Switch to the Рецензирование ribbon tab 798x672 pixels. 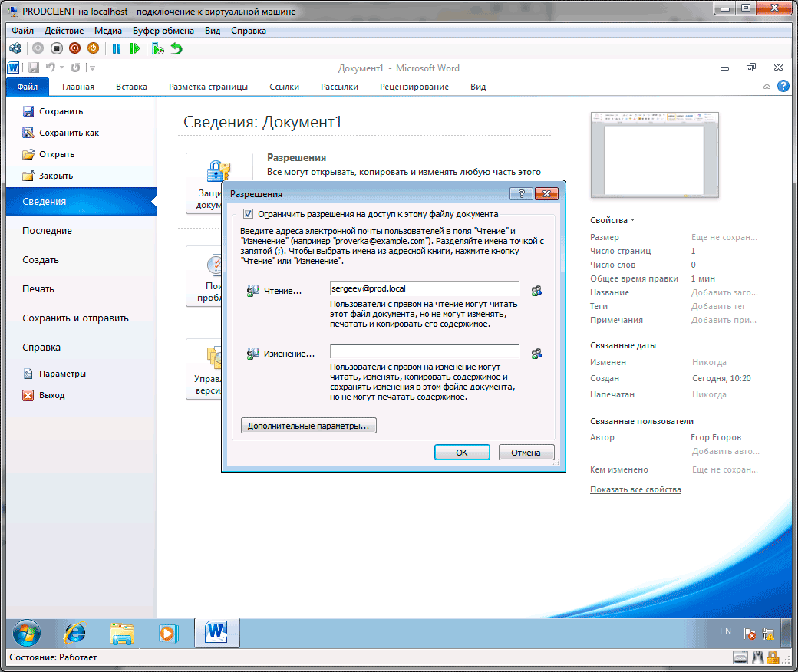414,87
